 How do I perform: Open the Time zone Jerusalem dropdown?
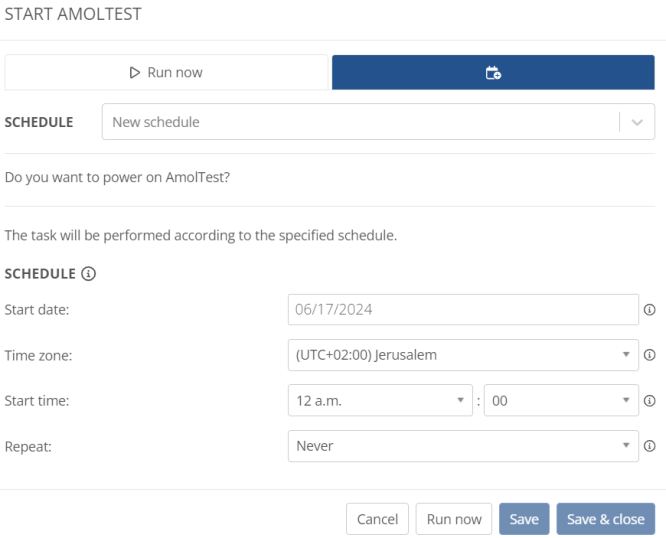pos(463,355)
